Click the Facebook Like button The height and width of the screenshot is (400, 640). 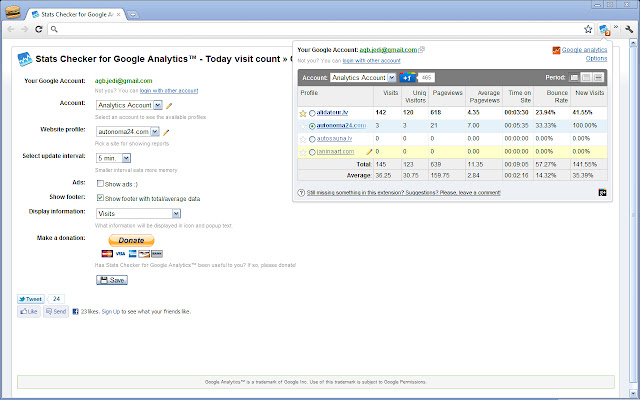(x=29, y=311)
